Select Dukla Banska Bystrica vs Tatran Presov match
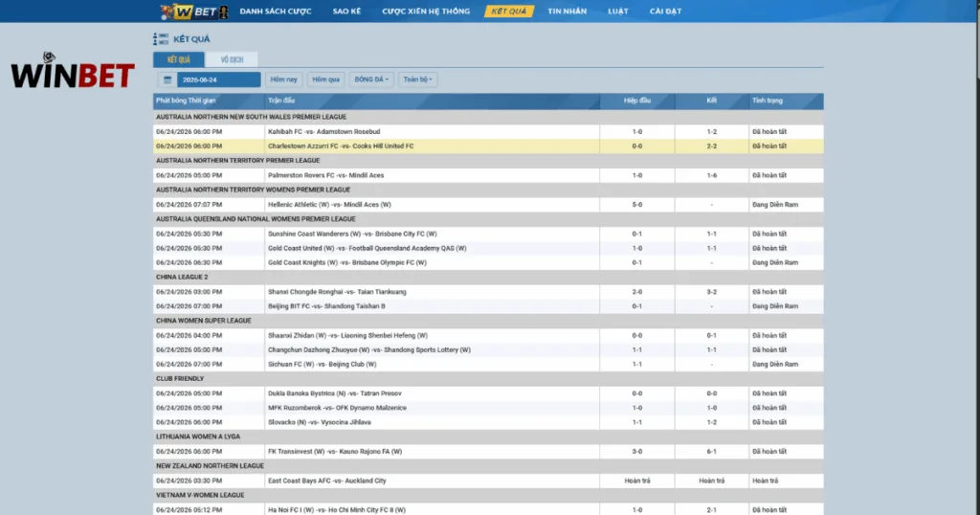Viewport: 980px width, 515px height. (x=488, y=393)
